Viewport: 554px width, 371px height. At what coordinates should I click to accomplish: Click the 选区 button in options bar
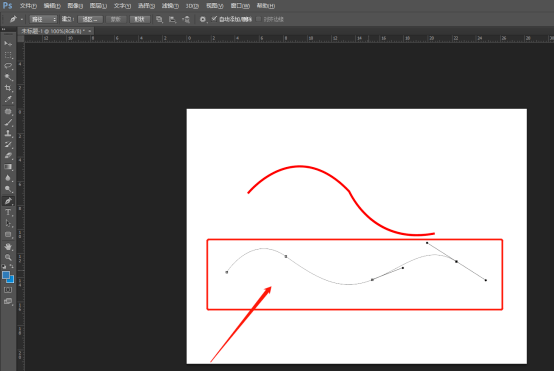90,19
